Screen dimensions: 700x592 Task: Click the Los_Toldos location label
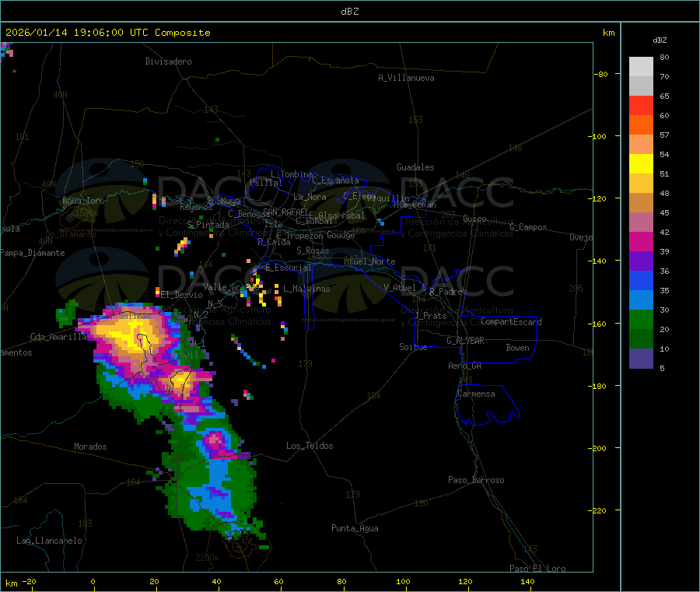click(x=310, y=446)
